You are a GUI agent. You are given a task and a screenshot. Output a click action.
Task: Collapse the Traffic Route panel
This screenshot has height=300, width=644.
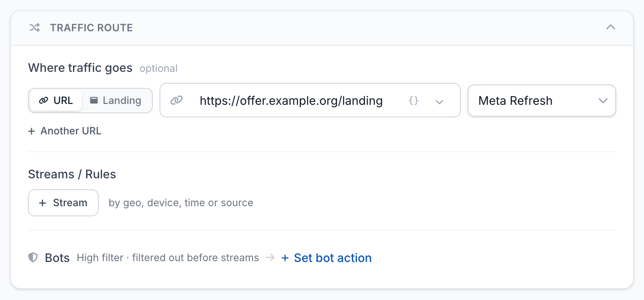pos(610,27)
